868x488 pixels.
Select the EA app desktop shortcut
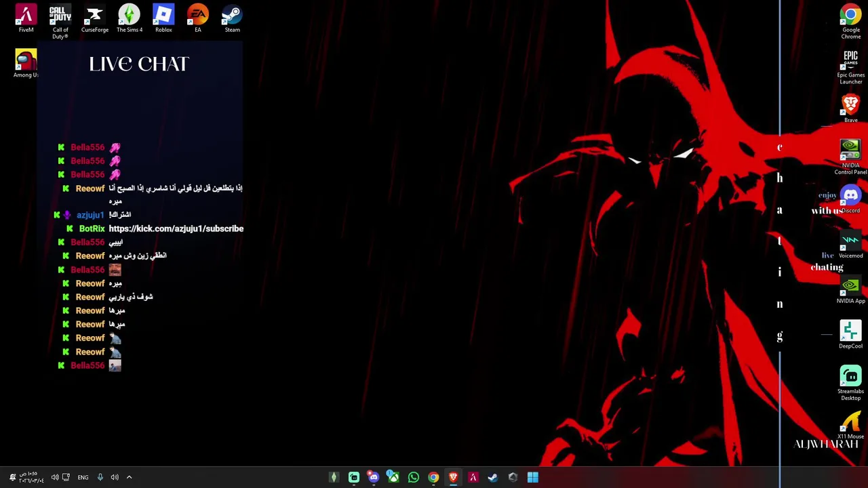pos(198,18)
